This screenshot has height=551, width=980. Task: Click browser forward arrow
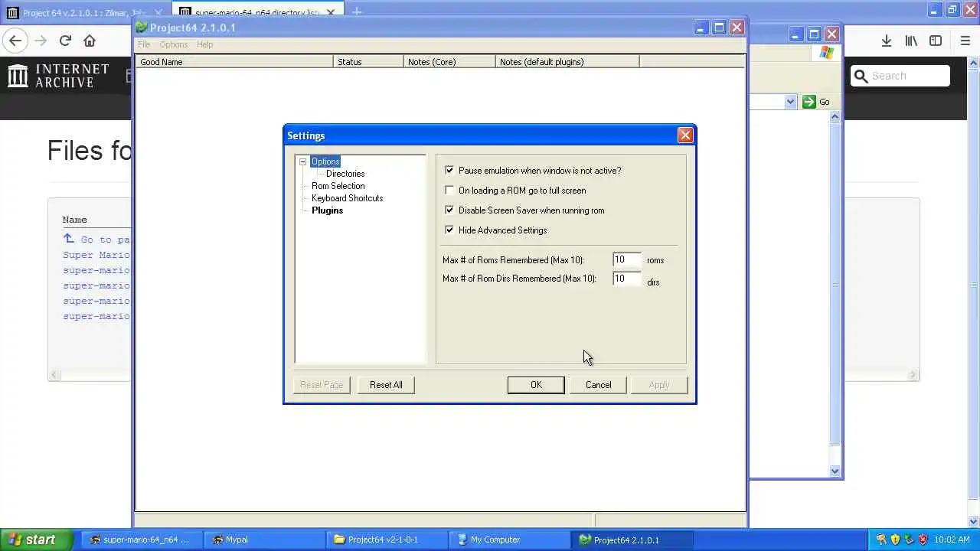pos(41,41)
